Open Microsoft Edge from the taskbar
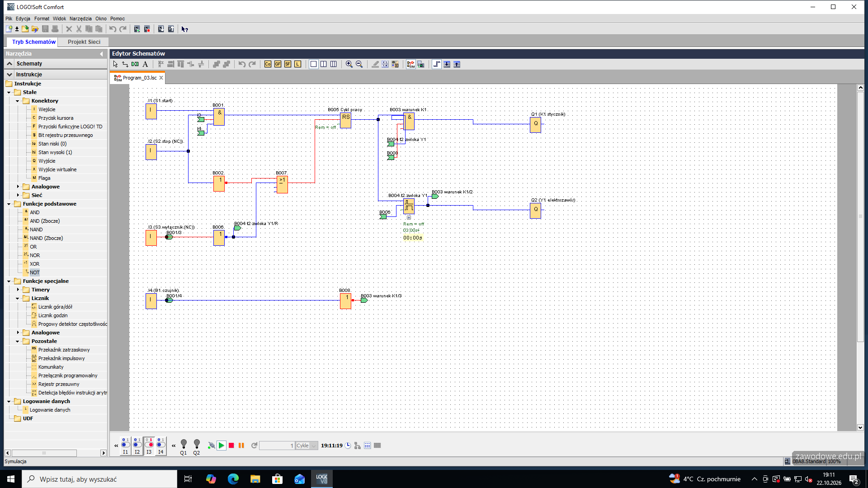The image size is (868, 488). point(233,479)
